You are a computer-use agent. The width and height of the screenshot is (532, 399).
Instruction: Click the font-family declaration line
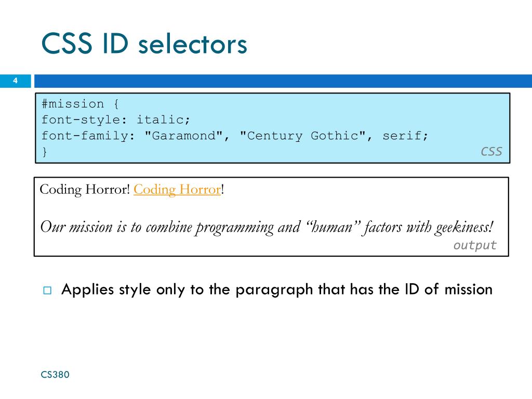(x=235, y=136)
